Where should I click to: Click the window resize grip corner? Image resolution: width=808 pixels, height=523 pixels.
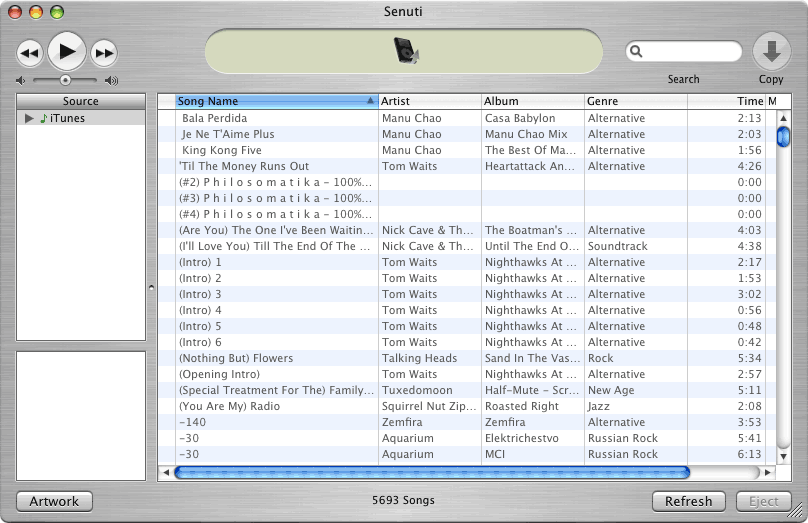coord(797,511)
